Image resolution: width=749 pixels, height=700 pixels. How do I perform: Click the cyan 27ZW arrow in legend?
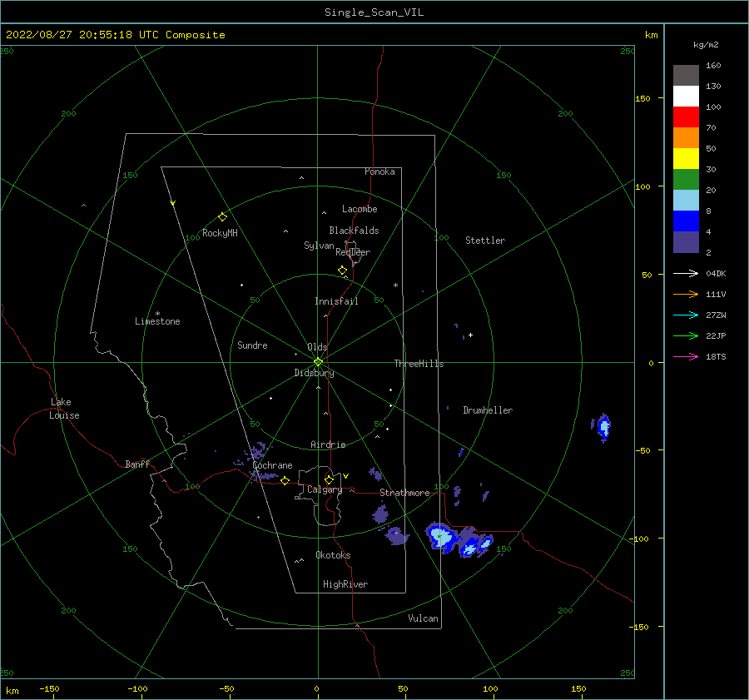click(686, 315)
